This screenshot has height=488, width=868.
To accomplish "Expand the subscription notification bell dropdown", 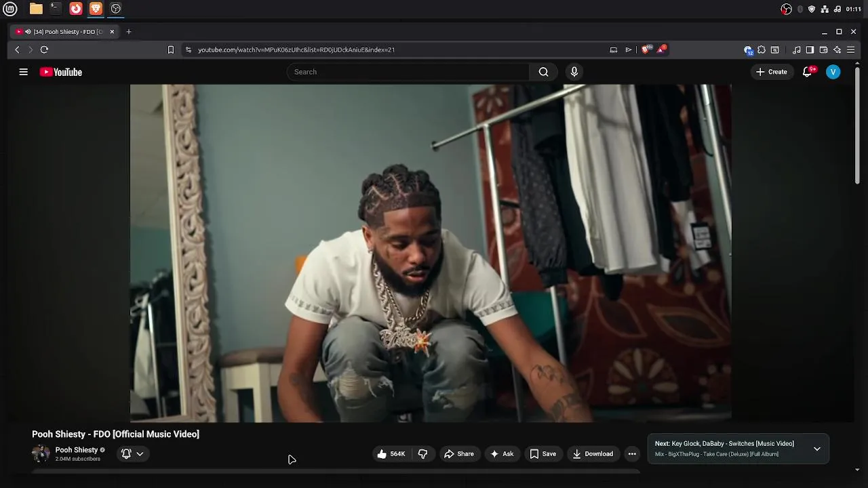I will 133,453.
